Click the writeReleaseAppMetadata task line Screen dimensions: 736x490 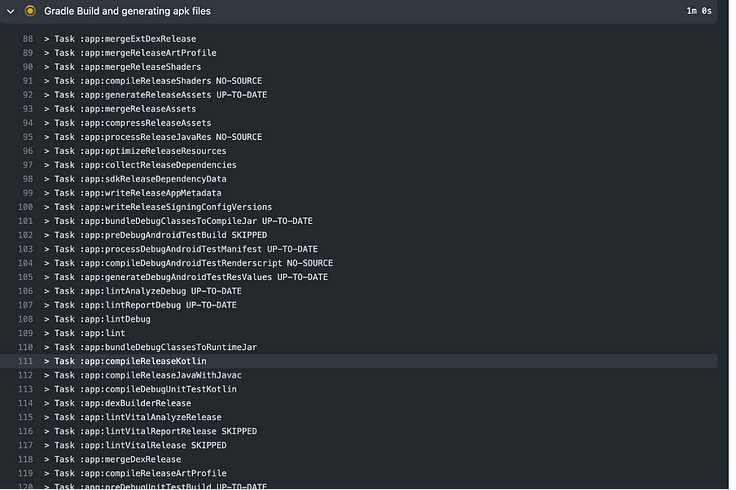pyautogui.click(x=133, y=193)
